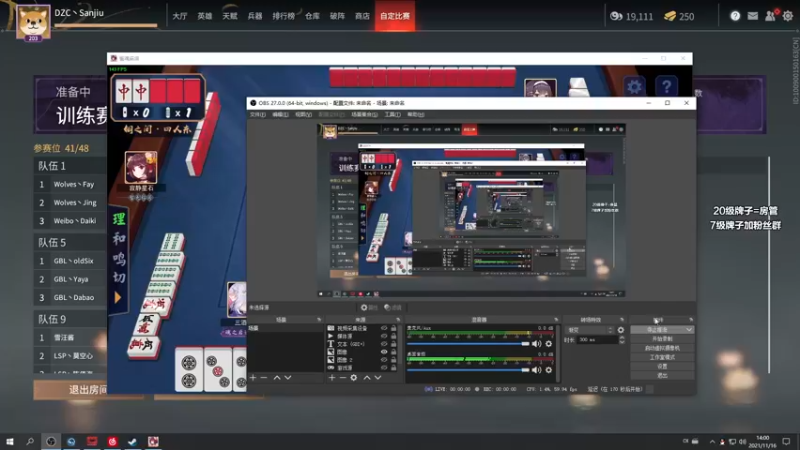Expand the orange arrow on mahjong left sidebar
The height and width of the screenshot is (450, 800).
(118, 297)
